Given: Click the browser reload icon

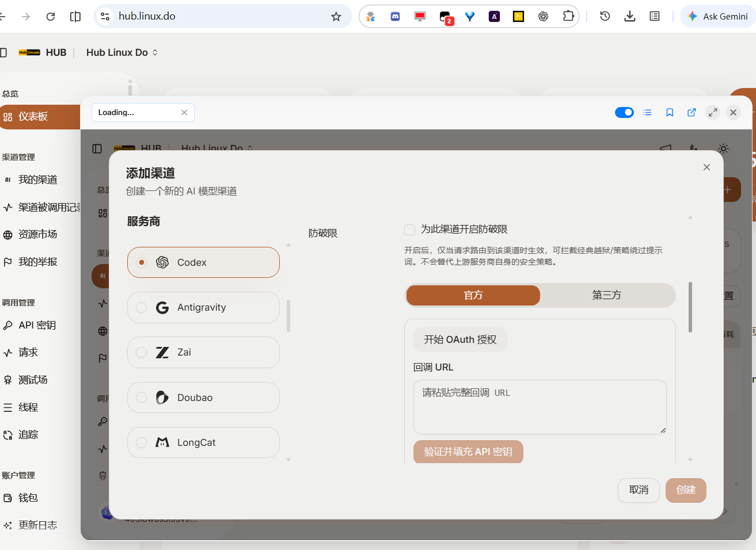Looking at the screenshot, I should click(51, 16).
